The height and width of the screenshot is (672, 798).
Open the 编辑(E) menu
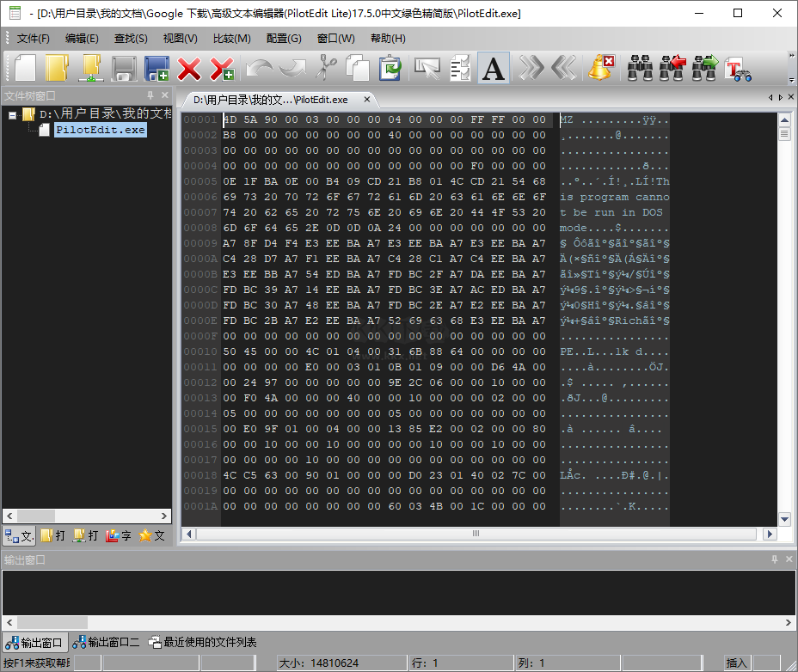[82, 39]
